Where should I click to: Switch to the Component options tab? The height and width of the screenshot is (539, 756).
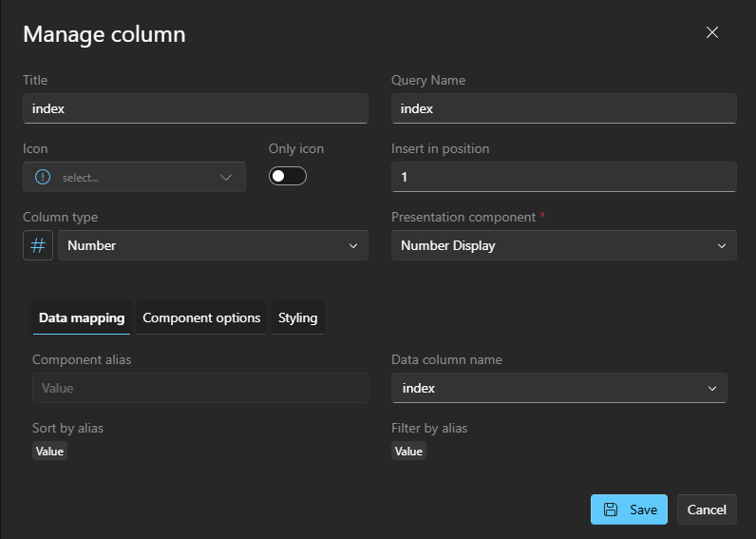point(201,318)
